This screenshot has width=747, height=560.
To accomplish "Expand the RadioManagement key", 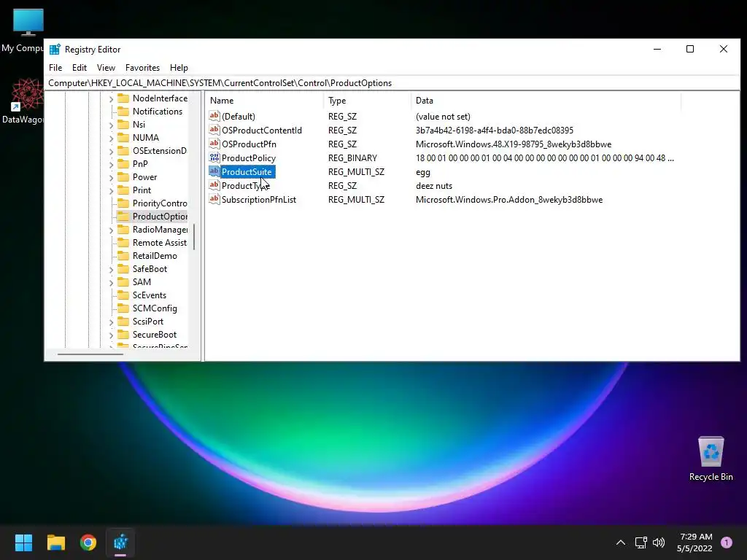I will tap(111, 230).
